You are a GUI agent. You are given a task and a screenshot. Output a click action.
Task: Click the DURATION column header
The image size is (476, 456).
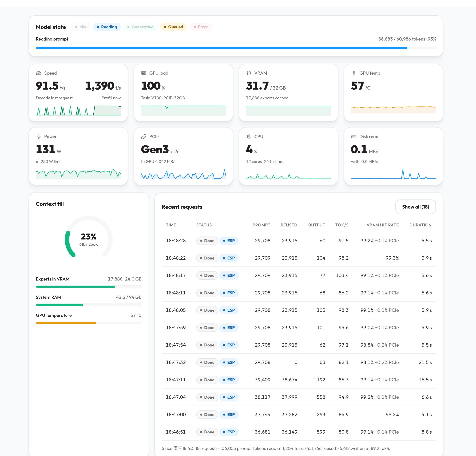421,225
